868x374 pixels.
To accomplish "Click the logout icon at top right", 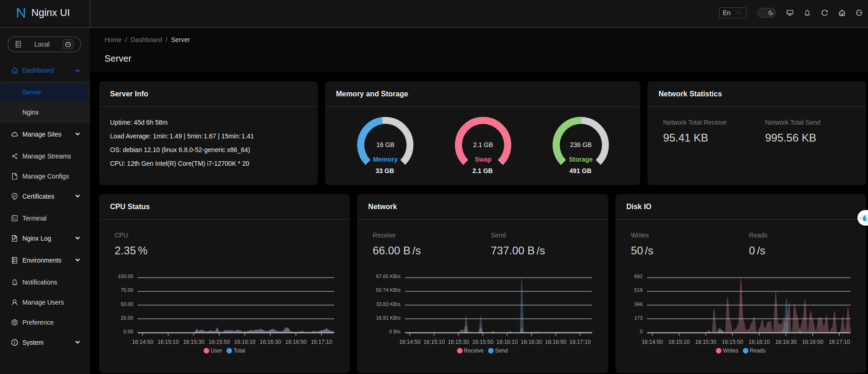I will pos(859,13).
